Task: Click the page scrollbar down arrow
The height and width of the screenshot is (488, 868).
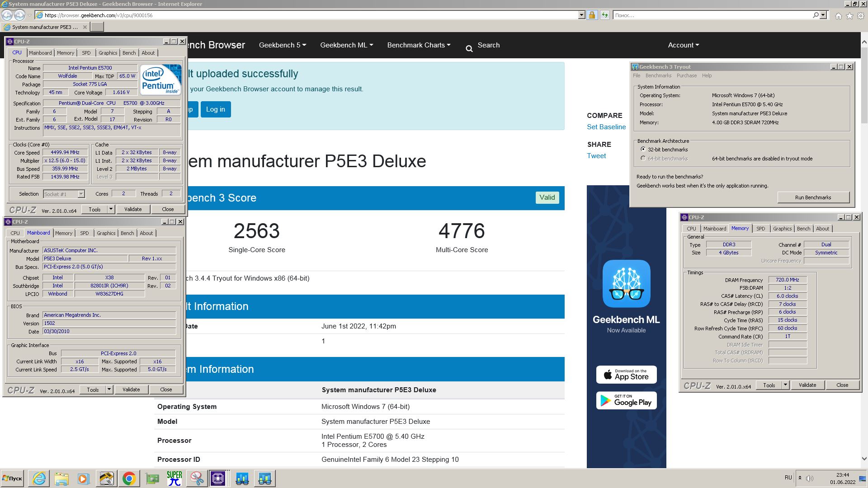Action: click(x=864, y=458)
